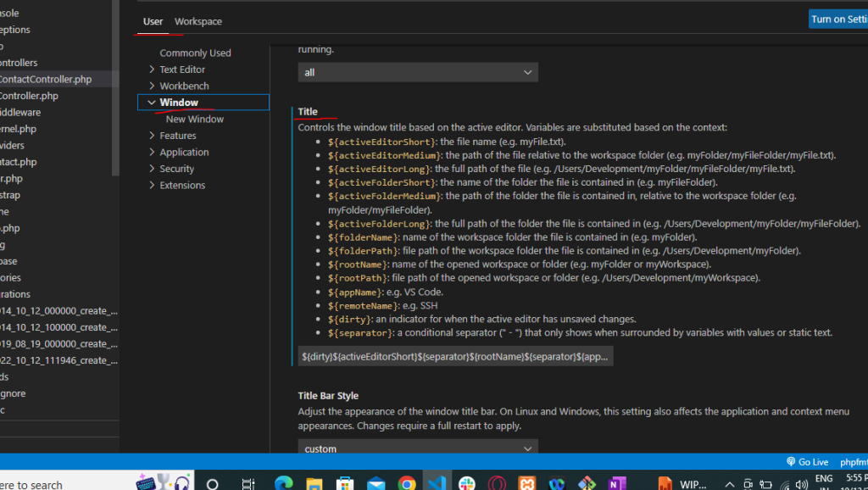Click the window Title format input field

(455, 357)
